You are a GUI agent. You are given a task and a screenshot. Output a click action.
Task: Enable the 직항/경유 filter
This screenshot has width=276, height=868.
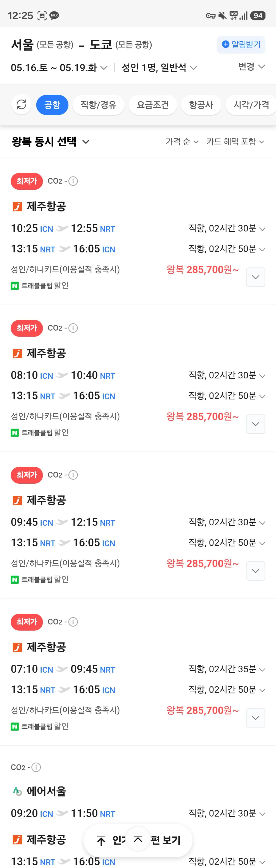pos(98,105)
